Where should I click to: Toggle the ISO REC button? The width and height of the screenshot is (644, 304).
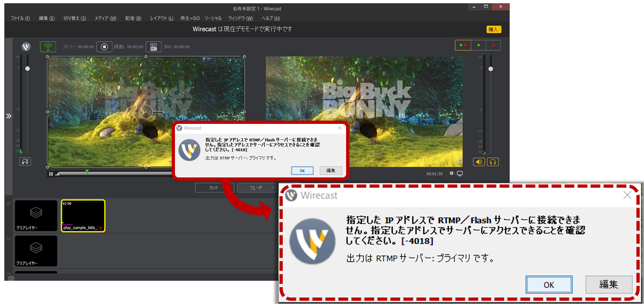[154, 47]
